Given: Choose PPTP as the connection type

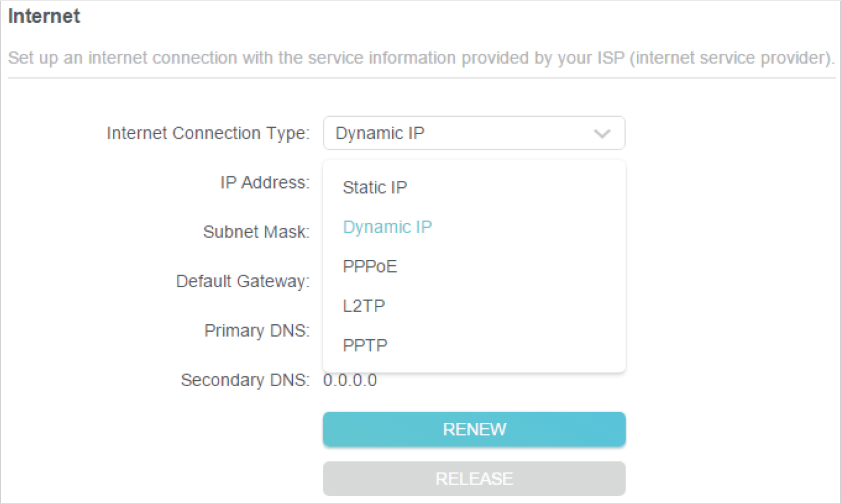Looking at the screenshot, I should [x=365, y=346].
